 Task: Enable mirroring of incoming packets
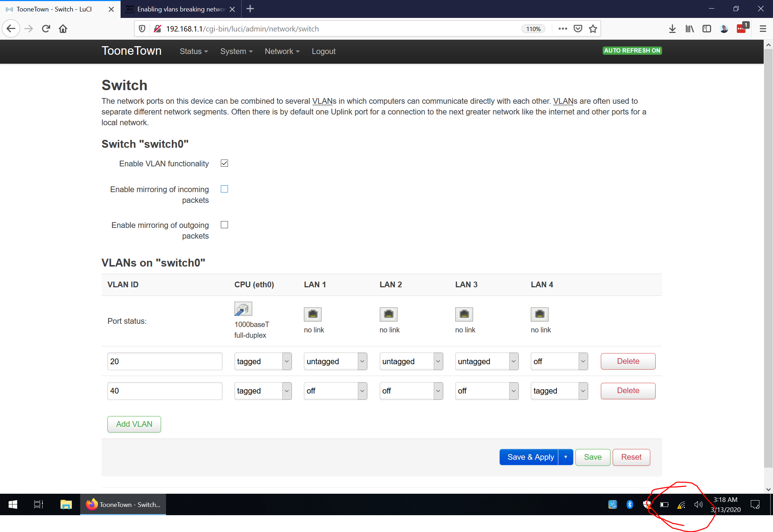pyautogui.click(x=224, y=189)
